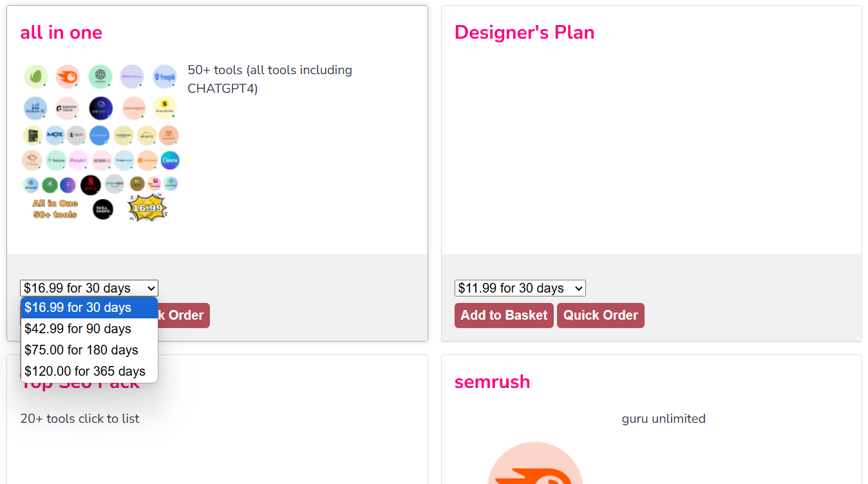Click the Envato green leaf icon
Viewport: 868px width, 484px height.
click(36, 76)
